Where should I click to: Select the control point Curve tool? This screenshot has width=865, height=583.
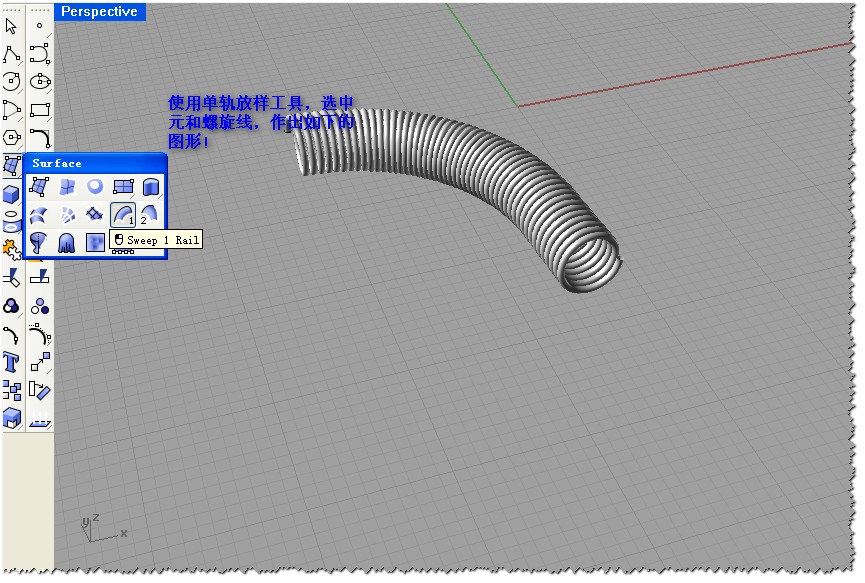pos(40,54)
